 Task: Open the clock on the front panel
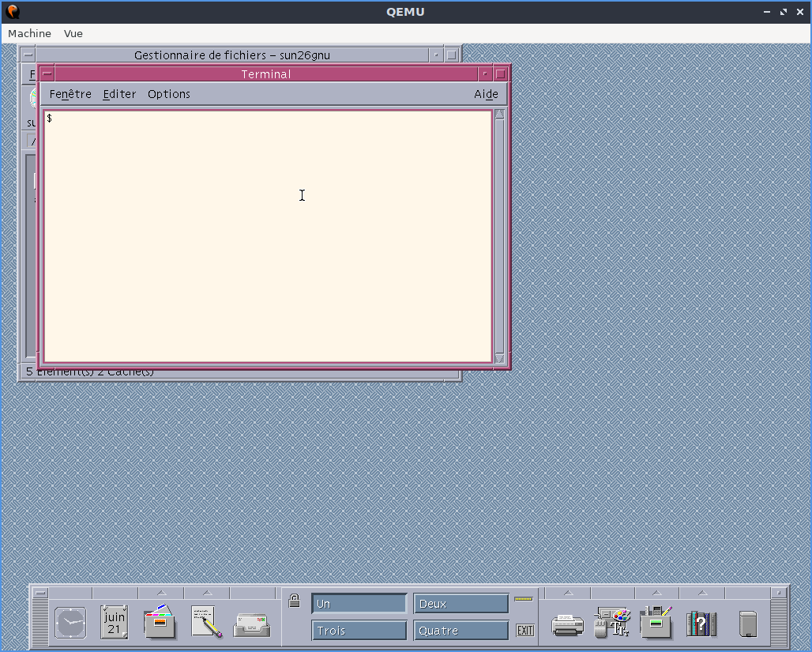[x=70, y=623]
